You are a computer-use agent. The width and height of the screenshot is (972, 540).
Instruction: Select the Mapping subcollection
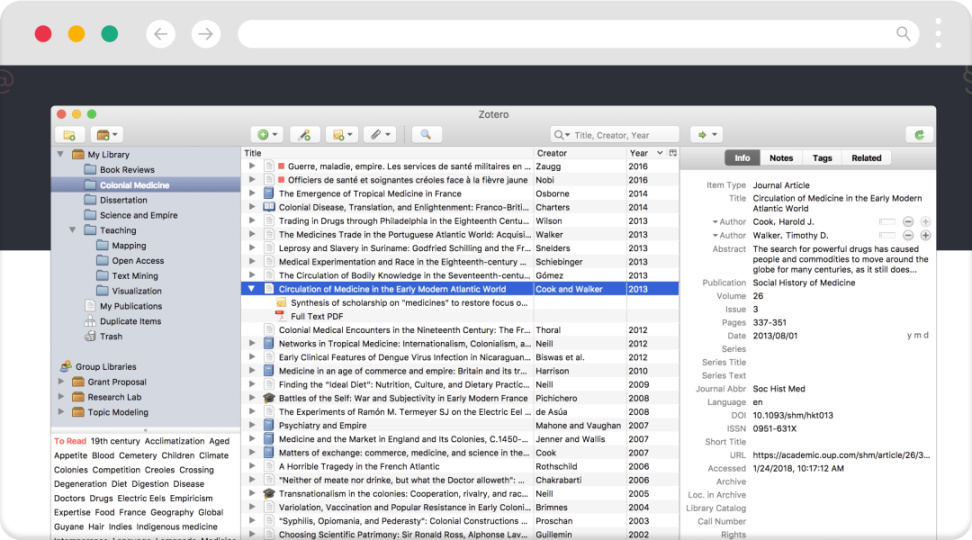tap(129, 246)
